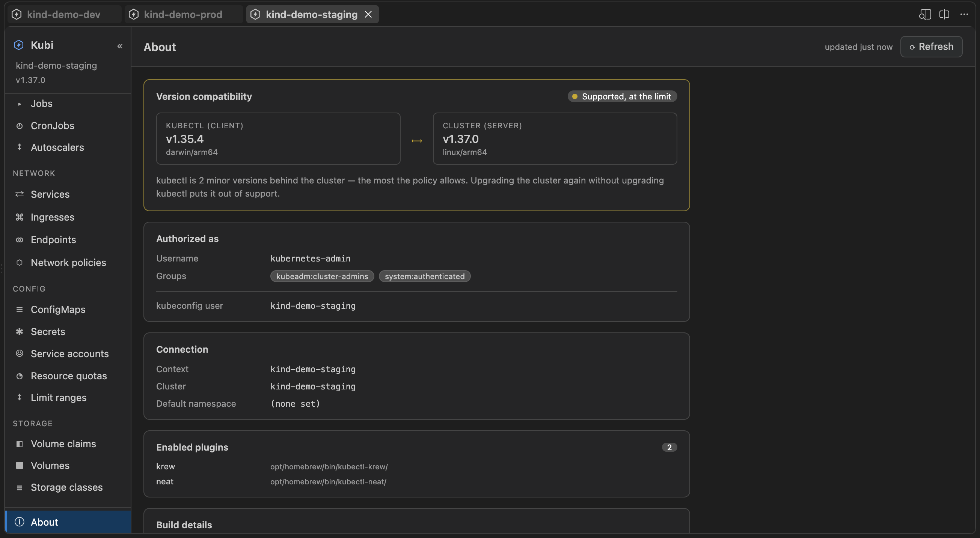Click the Endpoints link icon

[20, 239]
